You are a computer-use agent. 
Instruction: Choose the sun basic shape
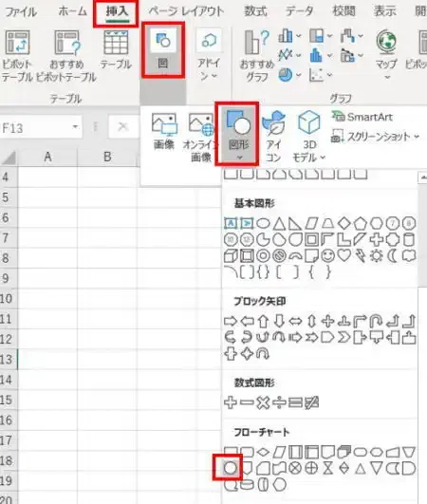click(377, 256)
